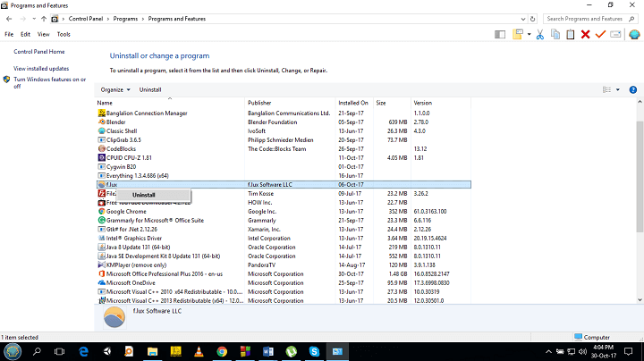644x361 pixels.
Task: Click the Refresh button in address bar
Action: (533, 19)
